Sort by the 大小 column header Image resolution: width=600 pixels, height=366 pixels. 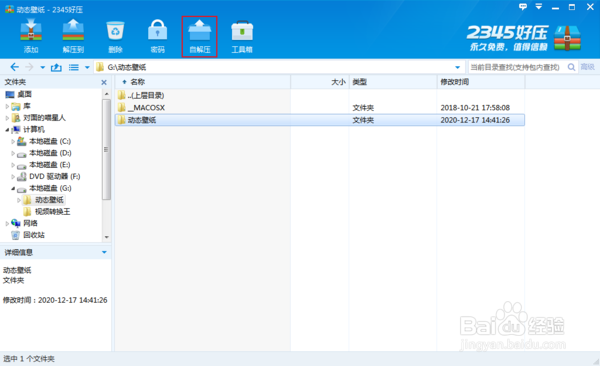coord(320,82)
